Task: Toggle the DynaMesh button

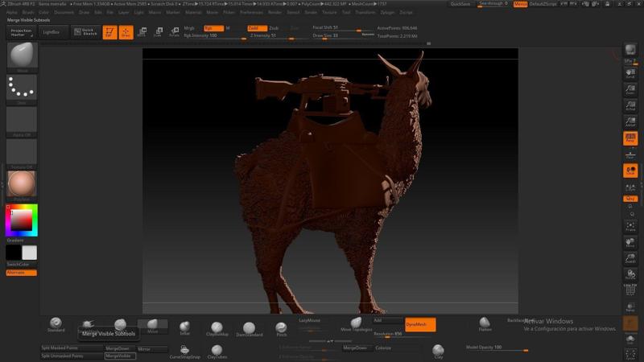Action: [420, 324]
